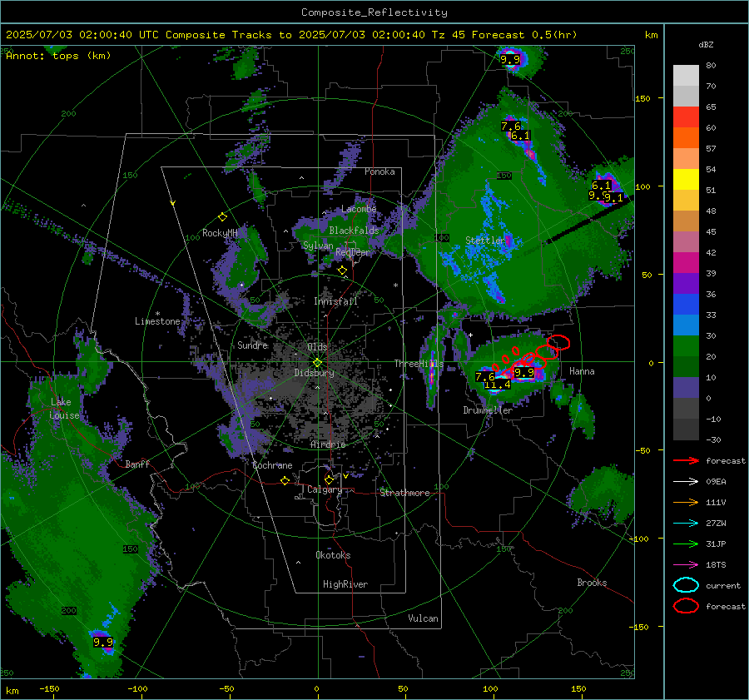
Task: Select the yellow 54 dBZ color swatch
Action: pos(686,180)
